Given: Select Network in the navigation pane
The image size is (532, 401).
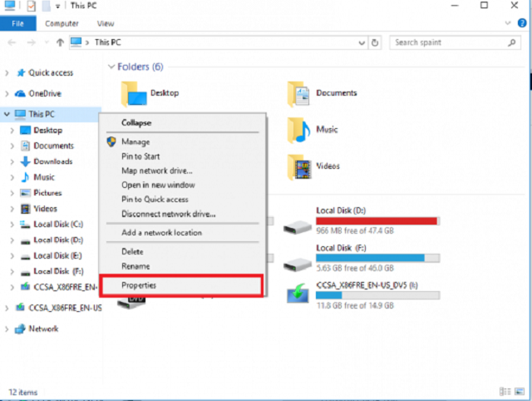Looking at the screenshot, I should 43,329.
